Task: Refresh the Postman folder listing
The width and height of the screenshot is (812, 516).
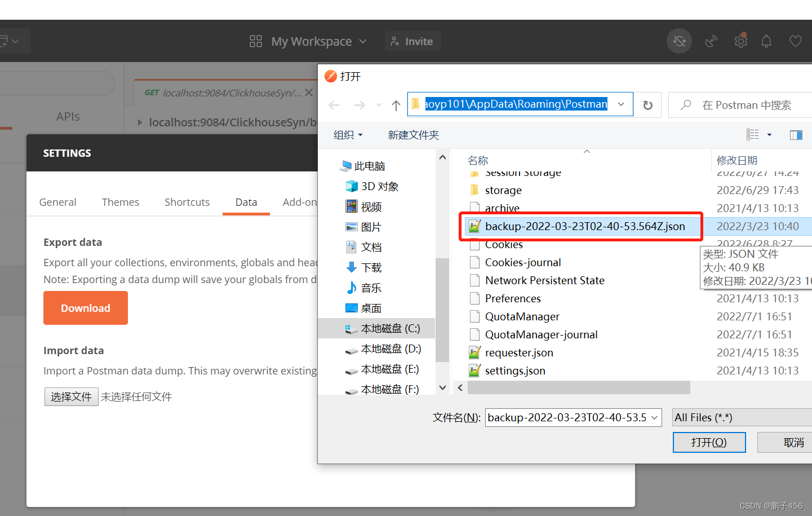Action: pyautogui.click(x=648, y=105)
